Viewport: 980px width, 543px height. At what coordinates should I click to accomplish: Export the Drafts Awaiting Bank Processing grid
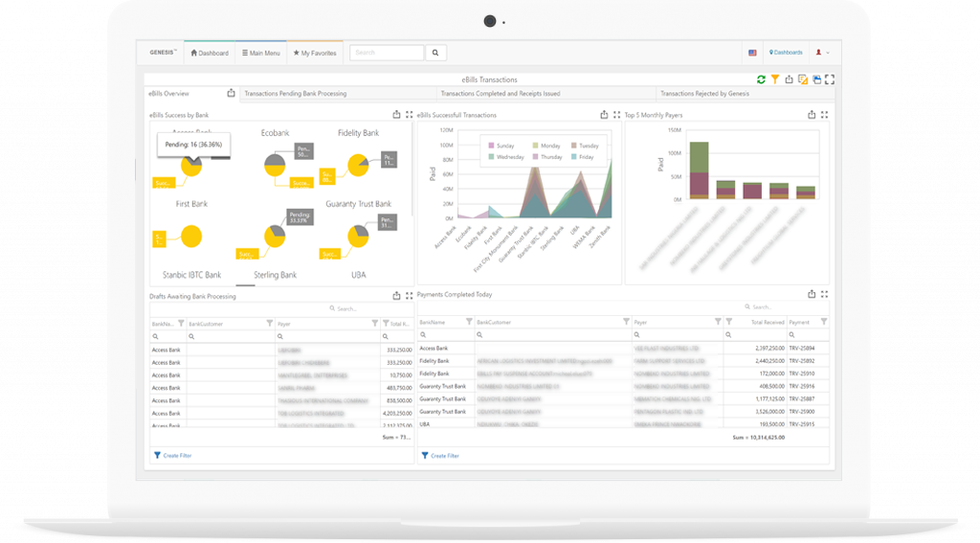tap(396, 296)
